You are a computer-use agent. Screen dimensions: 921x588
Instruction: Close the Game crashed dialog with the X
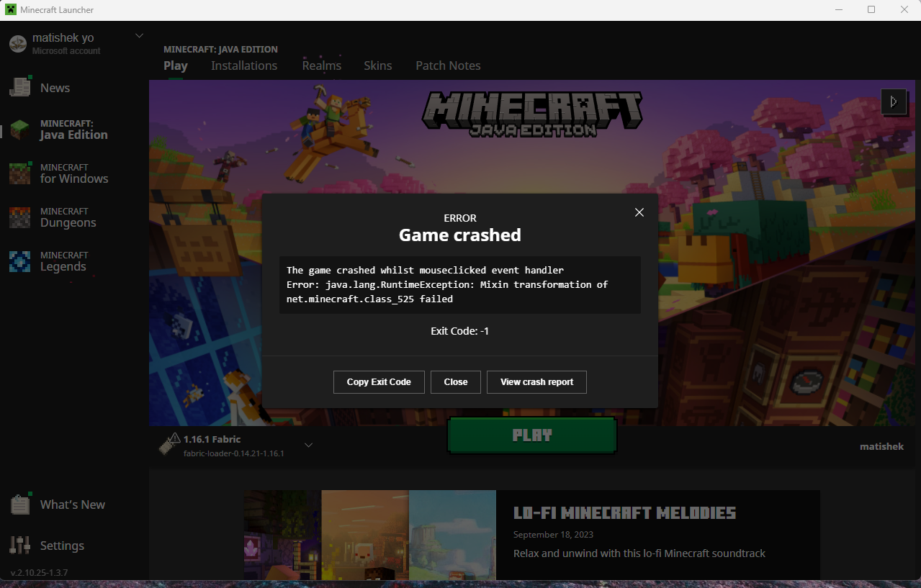[639, 212]
